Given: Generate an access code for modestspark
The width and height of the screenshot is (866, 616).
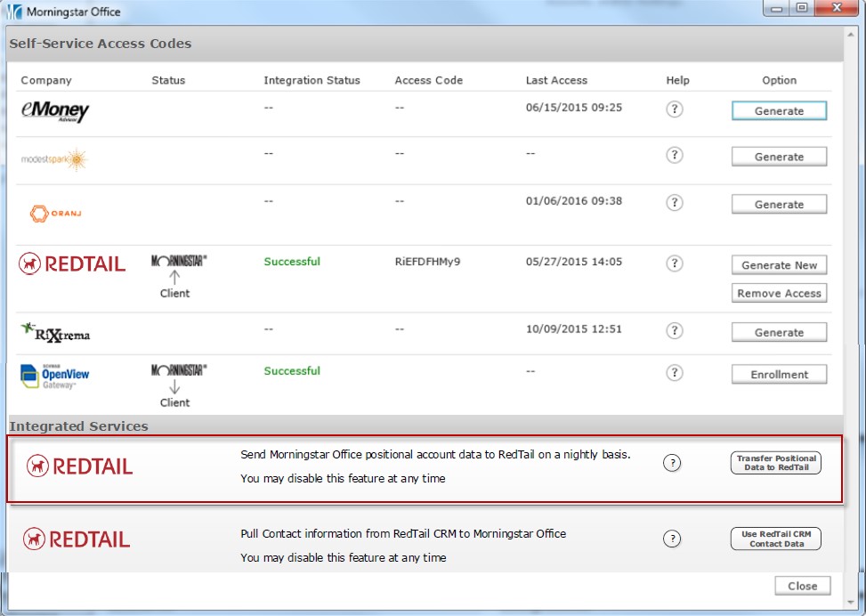Looking at the screenshot, I should tap(779, 157).
